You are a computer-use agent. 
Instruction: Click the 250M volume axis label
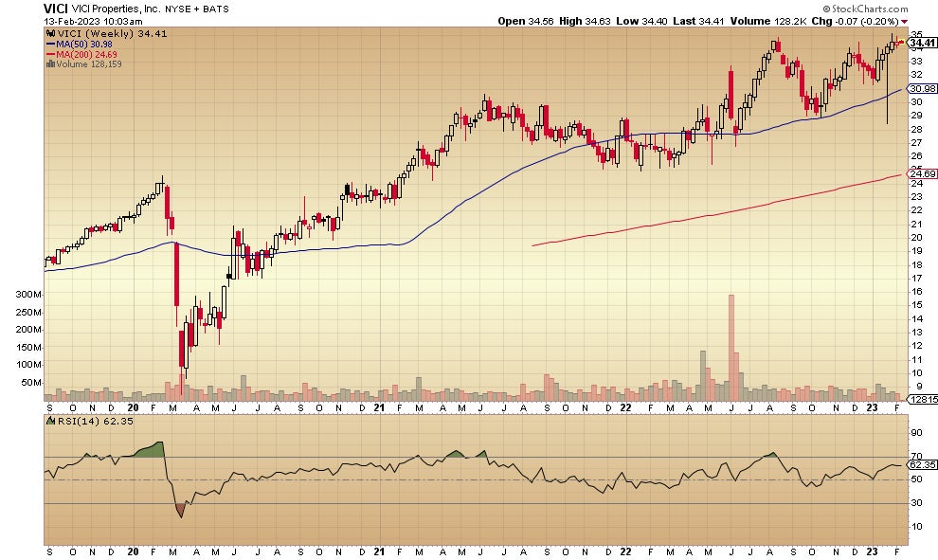[x=28, y=313]
